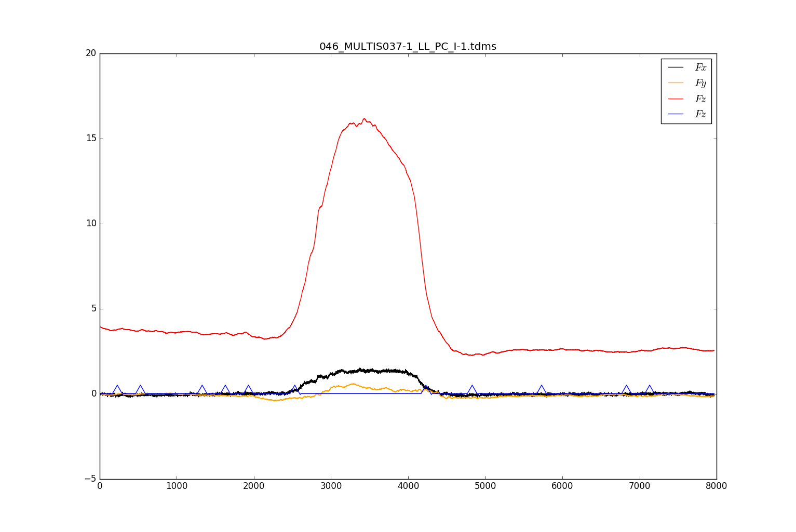
Task: Click the x-axis tick label 4000
Action: click(x=408, y=486)
